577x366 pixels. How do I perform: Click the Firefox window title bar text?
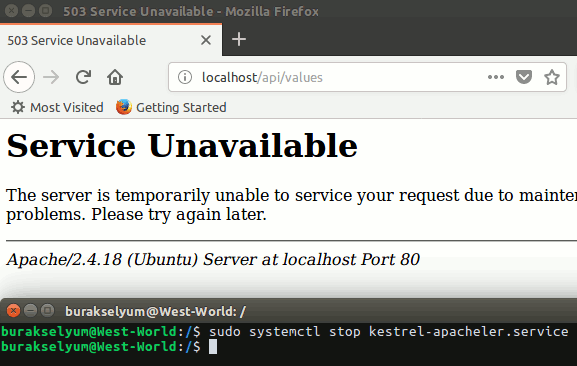coord(191,11)
